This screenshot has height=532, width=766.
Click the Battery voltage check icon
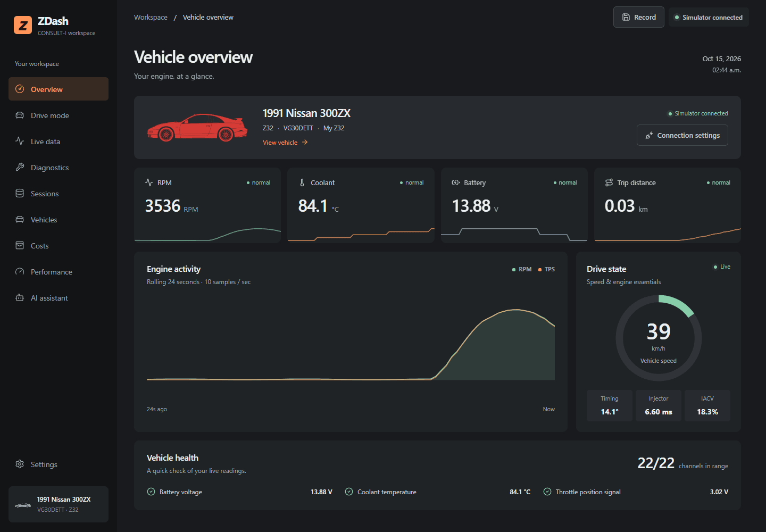tap(151, 492)
